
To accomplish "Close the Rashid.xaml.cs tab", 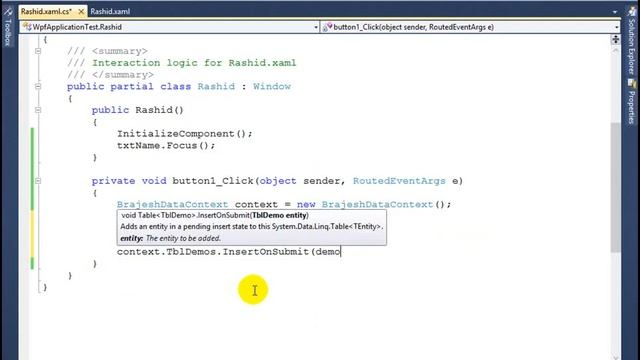I will click(81, 12).
